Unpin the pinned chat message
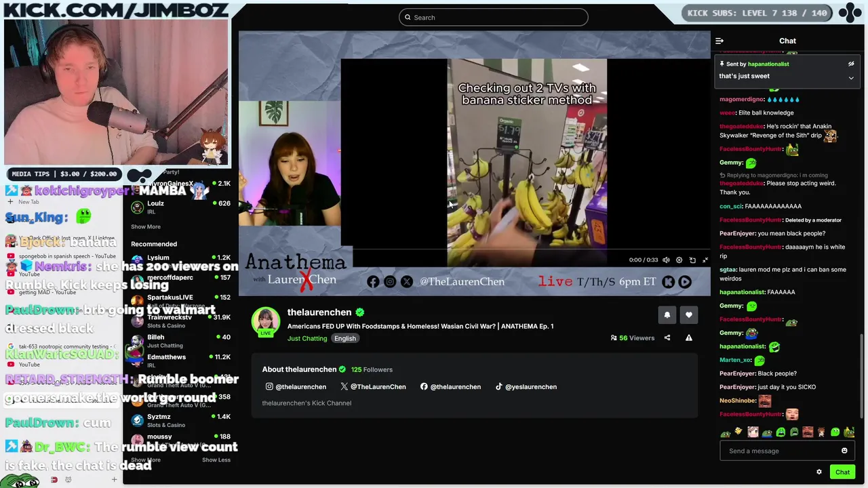The width and height of the screenshot is (868, 488). [851, 64]
